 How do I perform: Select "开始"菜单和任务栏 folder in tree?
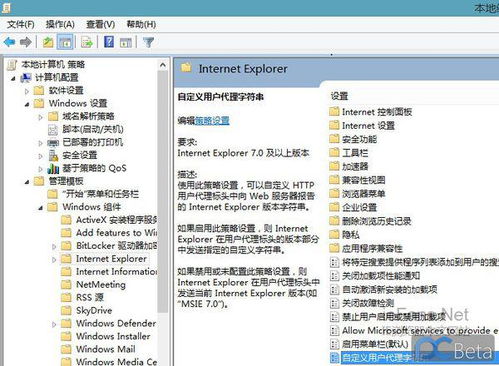[93, 194]
